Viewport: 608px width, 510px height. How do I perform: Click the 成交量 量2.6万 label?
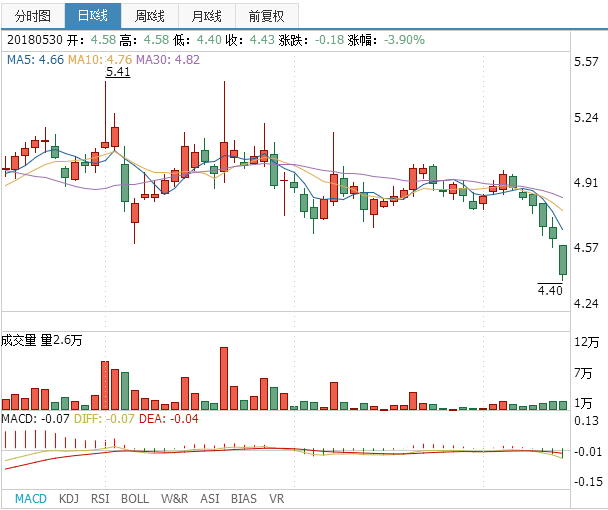pyautogui.click(x=41, y=340)
